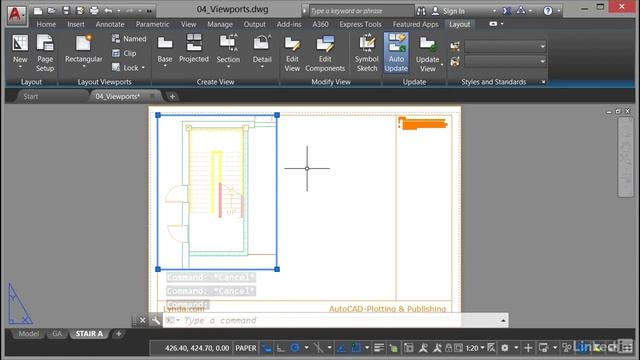
Task: Switch to the GA layout tab
Action: tap(57, 333)
